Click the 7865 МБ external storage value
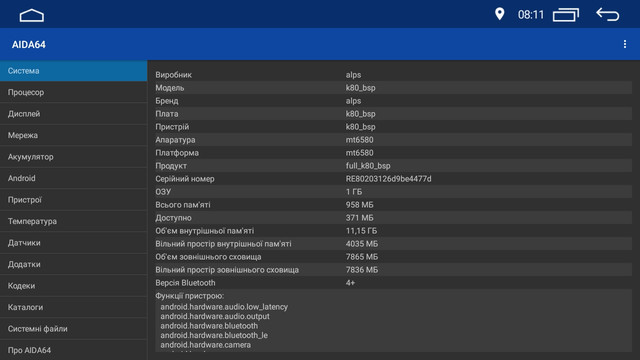 point(362,257)
